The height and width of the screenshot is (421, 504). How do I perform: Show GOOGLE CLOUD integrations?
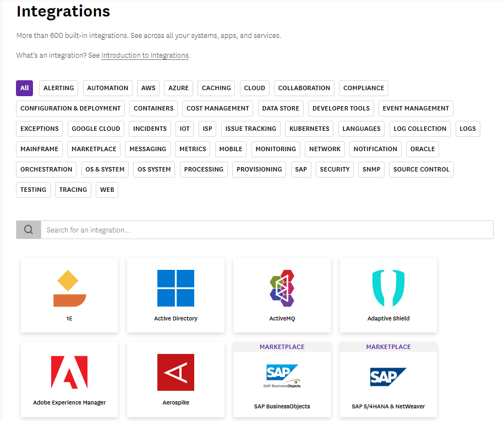coord(96,129)
